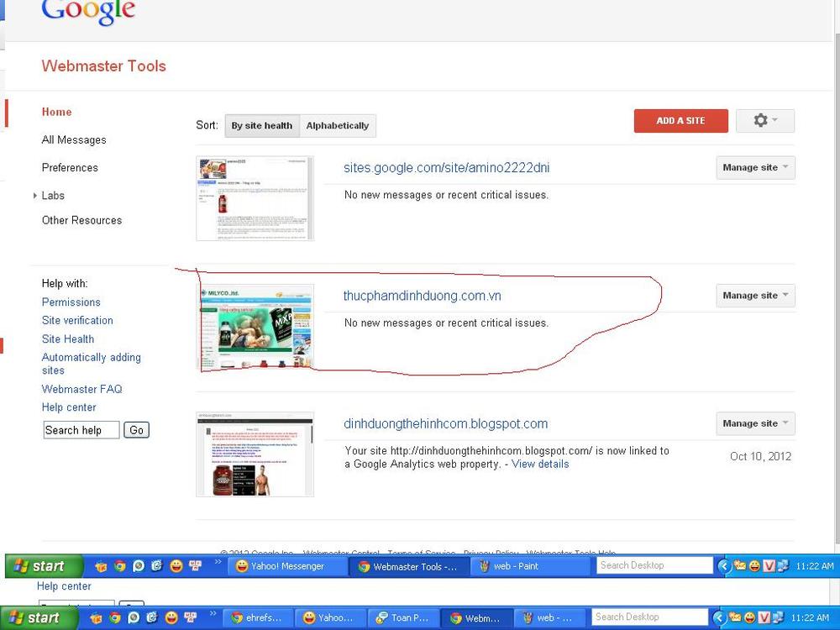The height and width of the screenshot is (630, 840).
Task: Sort sites alphabetically
Action: 337,126
